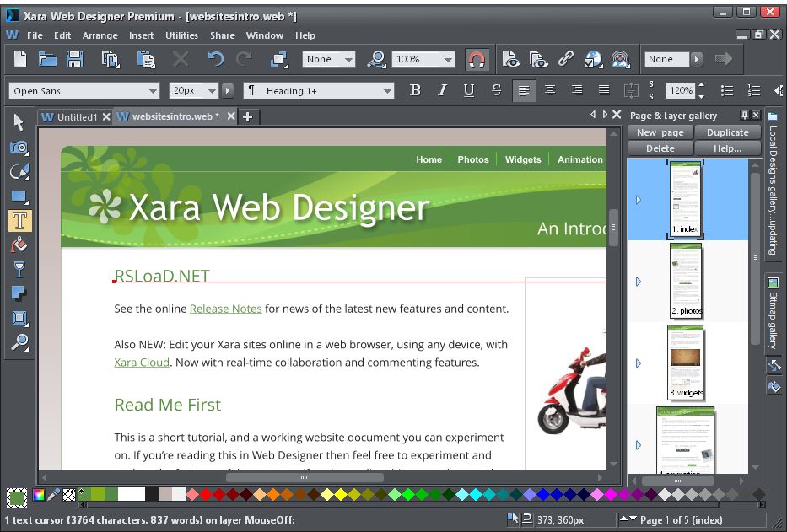The width and height of the screenshot is (787, 532).
Task: Select the Photo tool camera icon
Action: pyautogui.click(x=19, y=147)
